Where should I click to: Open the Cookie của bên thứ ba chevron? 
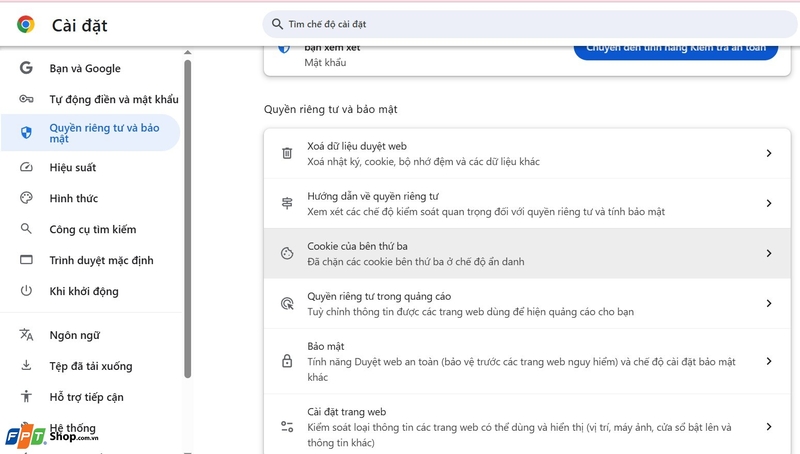coord(768,254)
